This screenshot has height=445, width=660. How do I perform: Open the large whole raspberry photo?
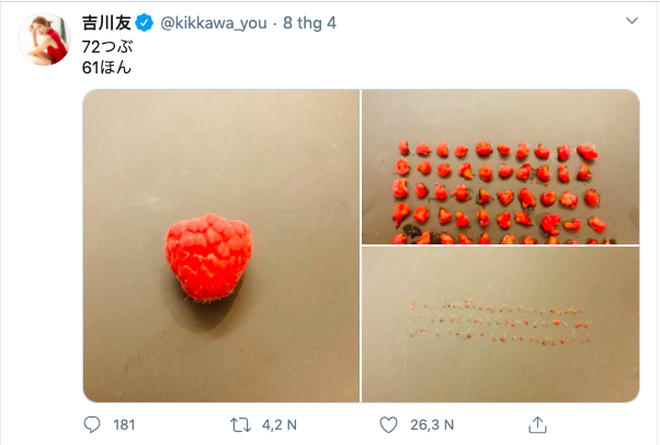pos(220,245)
